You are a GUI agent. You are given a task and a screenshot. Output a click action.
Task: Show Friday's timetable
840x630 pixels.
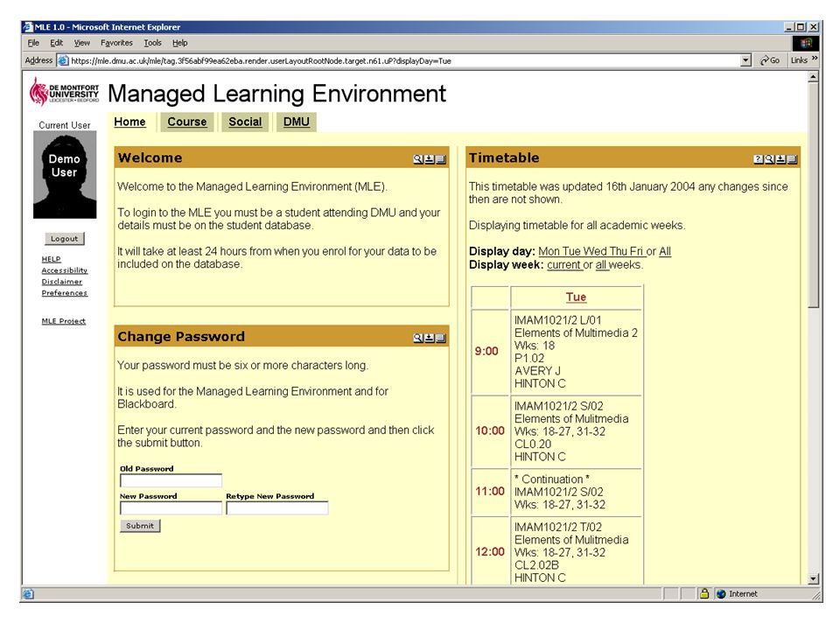[x=636, y=251]
